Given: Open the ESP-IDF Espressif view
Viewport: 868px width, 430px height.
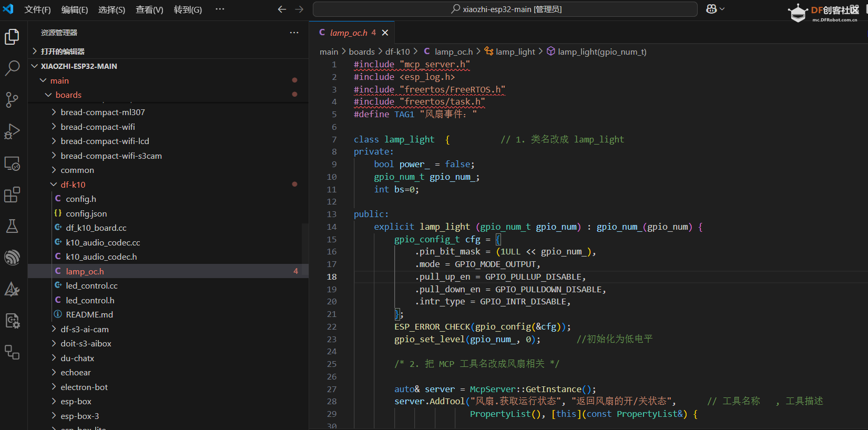Looking at the screenshot, I should (12, 258).
